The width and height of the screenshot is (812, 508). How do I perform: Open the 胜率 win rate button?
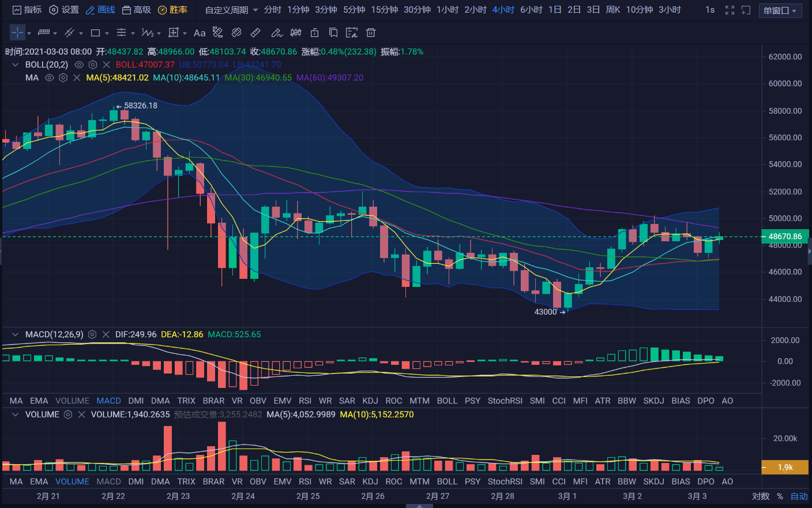(x=173, y=10)
